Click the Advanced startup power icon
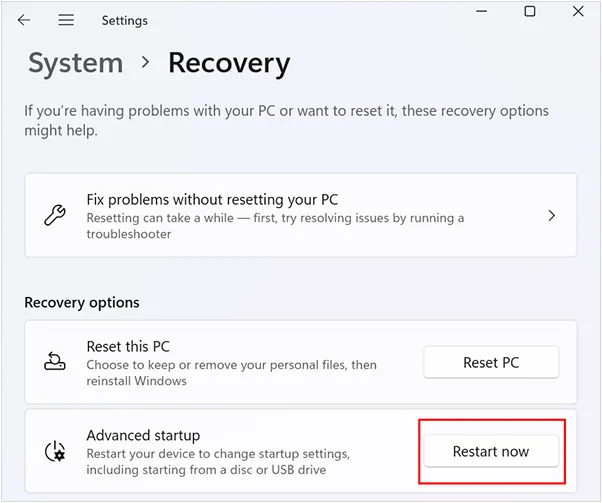This screenshot has height=503, width=602. tap(54, 452)
